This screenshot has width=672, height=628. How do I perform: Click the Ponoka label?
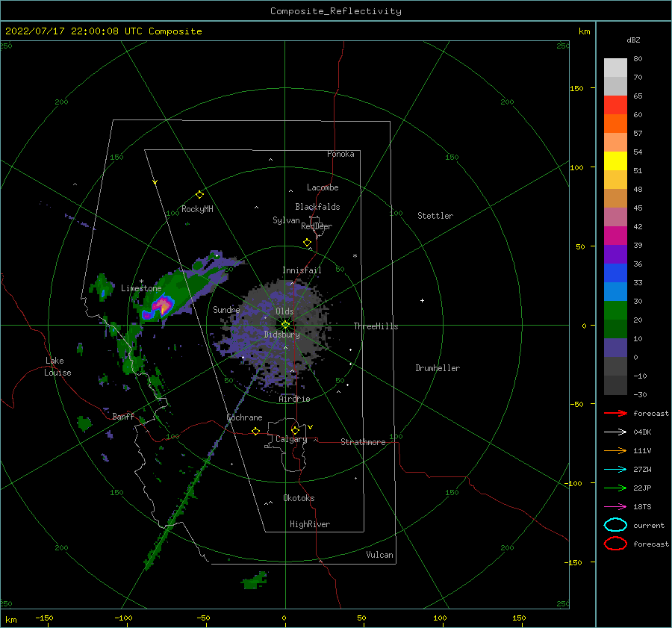point(340,154)
